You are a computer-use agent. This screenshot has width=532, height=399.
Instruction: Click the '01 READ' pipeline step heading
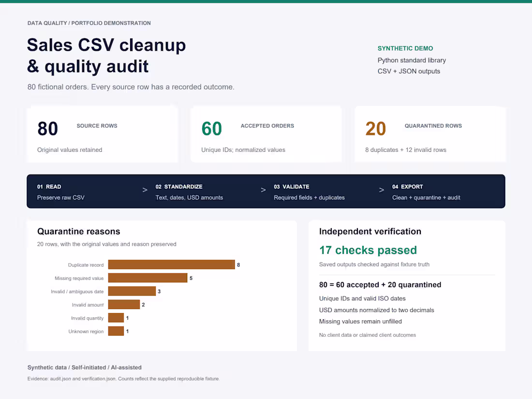click(49, 187)
